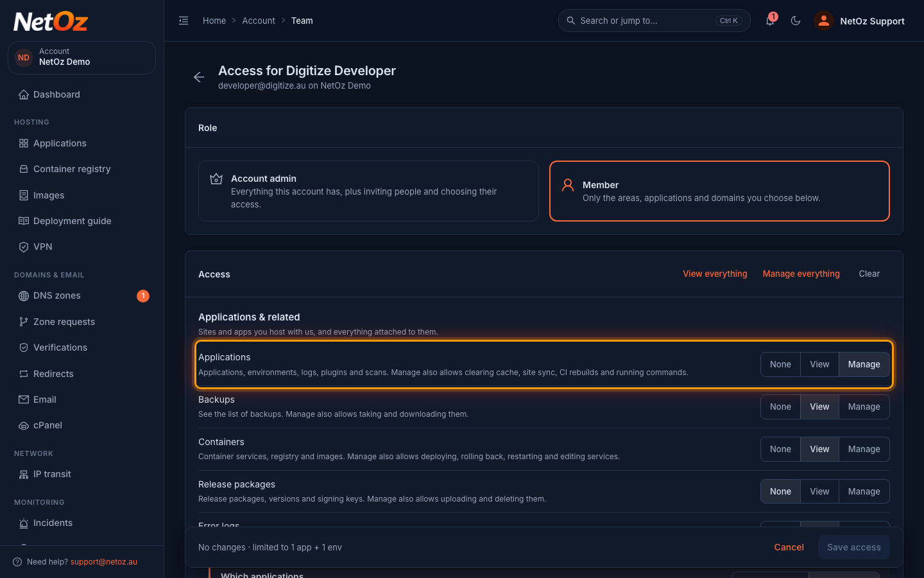The width and height of the screenshot is (924, 578).
Task: Click the NetOz Support user avatar
Action: coord(823,21)
